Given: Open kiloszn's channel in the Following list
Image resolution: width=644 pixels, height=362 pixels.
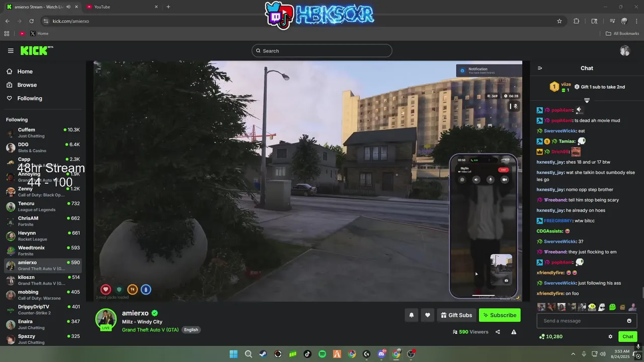Looking at the screenshot, I should pyautogui.click(x=43, y=280).
